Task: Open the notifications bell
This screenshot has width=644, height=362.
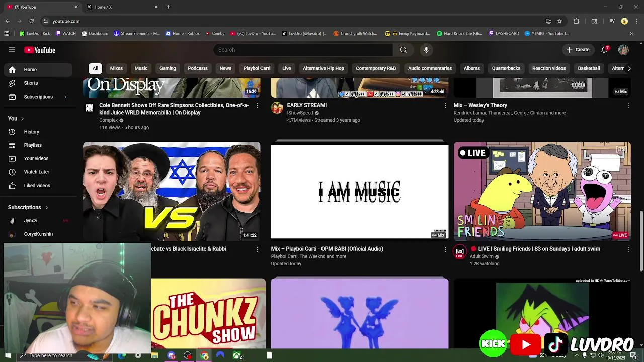Action: coord(605,50)
